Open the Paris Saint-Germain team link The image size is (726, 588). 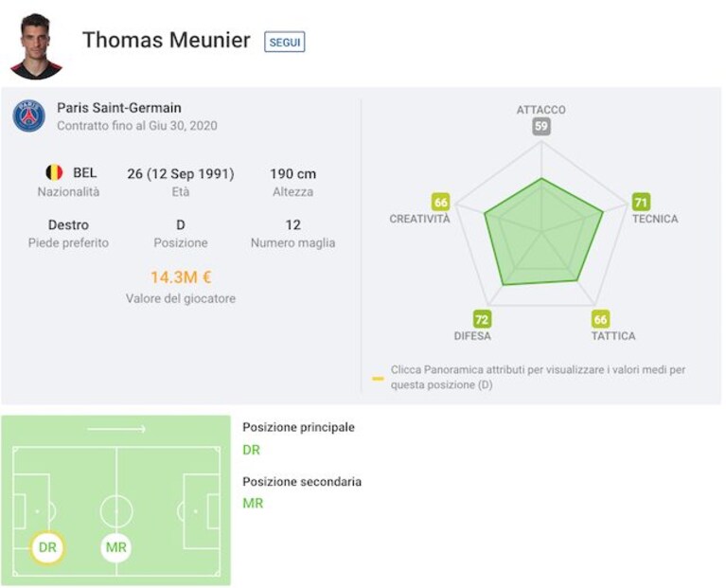coord(119,108)
